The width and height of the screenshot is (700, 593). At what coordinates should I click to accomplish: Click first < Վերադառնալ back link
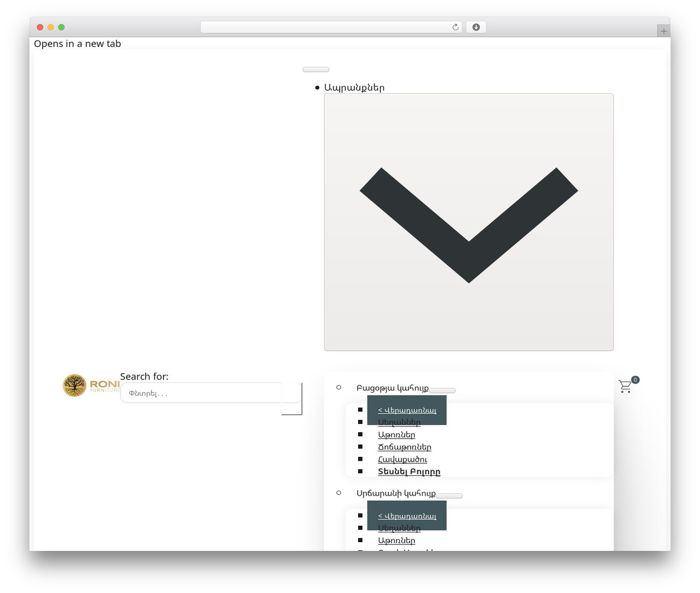coord(407,410)
